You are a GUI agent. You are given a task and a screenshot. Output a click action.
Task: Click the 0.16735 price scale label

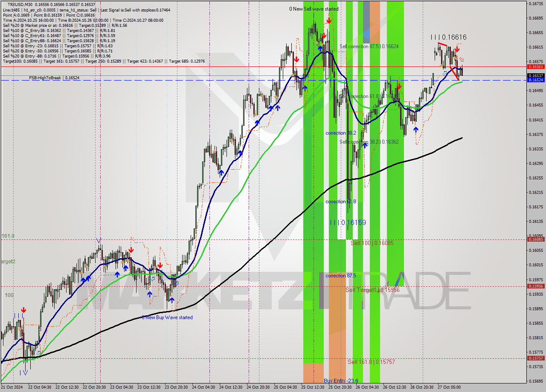(536, 3)
